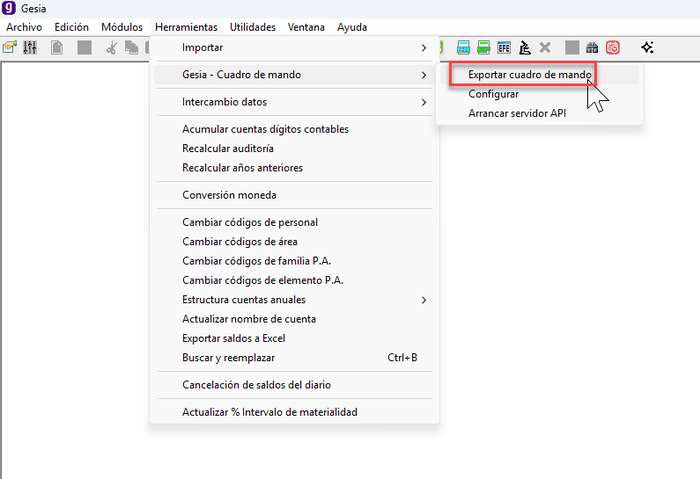Screen dimensions: 700x479
Task: Click the copy pages toolbar icon
Action: click(131, 47)
